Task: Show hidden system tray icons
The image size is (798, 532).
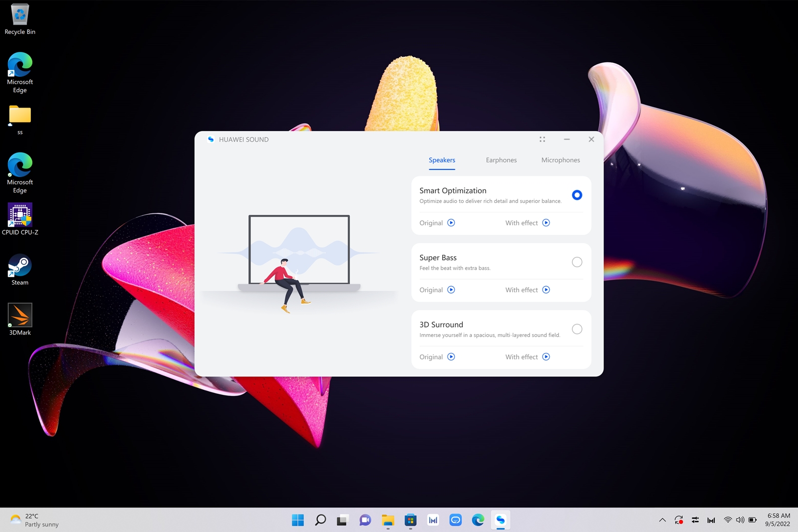Action: tap(662, 520)
